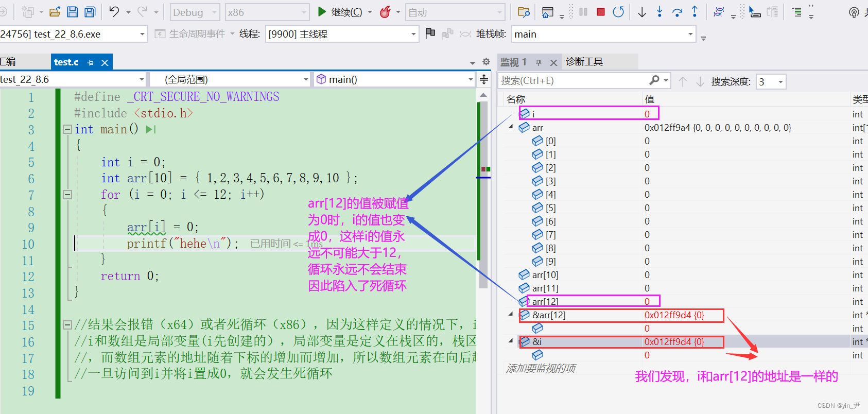
Task: Click the 名称 column header
Action: pos(516,99)
